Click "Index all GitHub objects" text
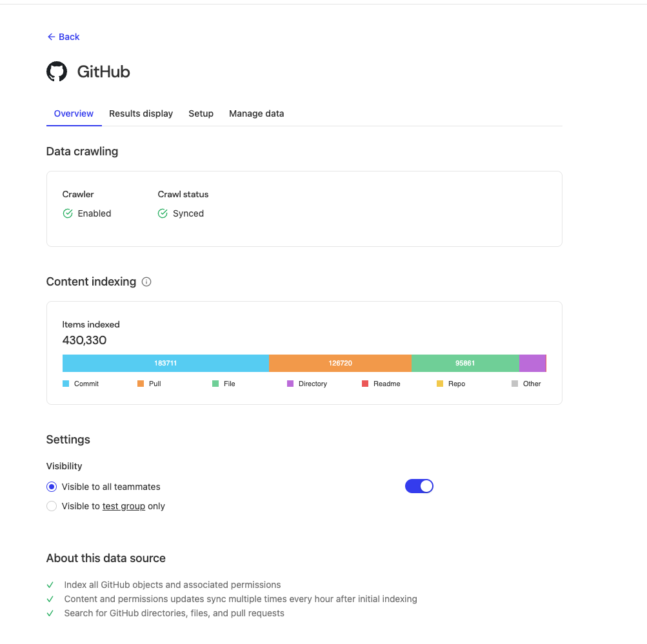647x644 pixels. 172,585
